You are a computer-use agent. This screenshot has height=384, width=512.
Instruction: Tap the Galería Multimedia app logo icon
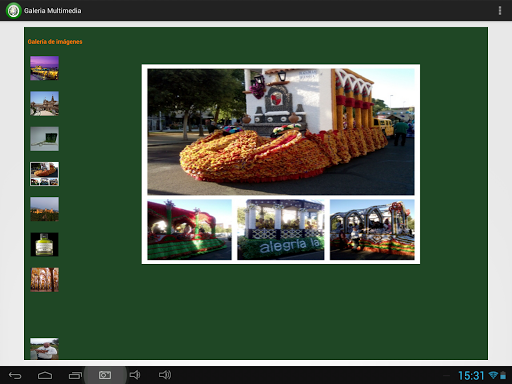coord(13,11)
